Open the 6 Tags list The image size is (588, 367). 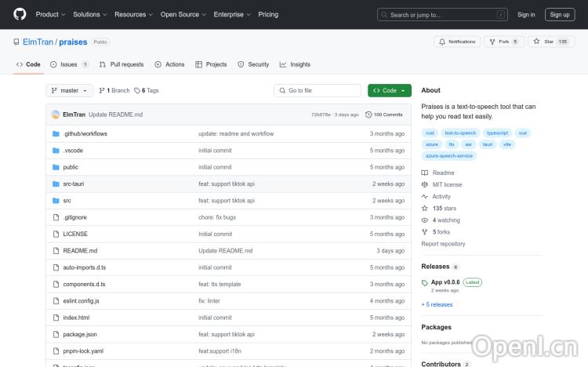(147, 91)
